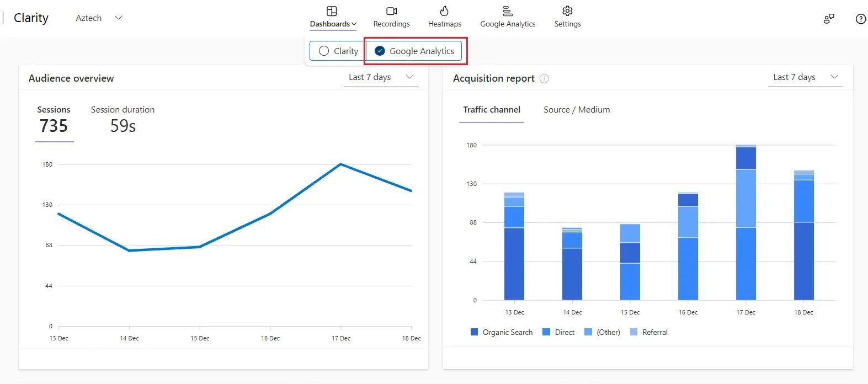Image resolution: width=868 pixels, height=384 pixels.
Task: Click the 16 Dec stacked bar
Action: (x=688, y=246)
